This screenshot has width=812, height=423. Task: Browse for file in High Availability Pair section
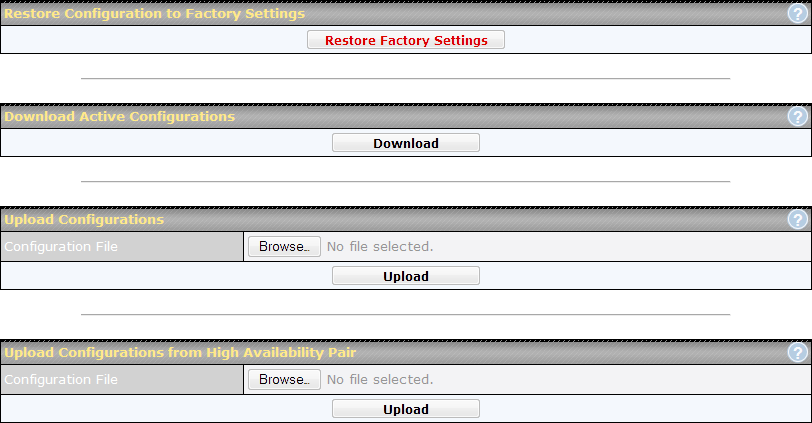pyautogui.click(x=284, y=380)
